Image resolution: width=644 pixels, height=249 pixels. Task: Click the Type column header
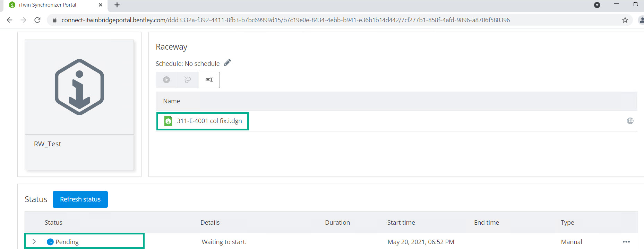567,223
